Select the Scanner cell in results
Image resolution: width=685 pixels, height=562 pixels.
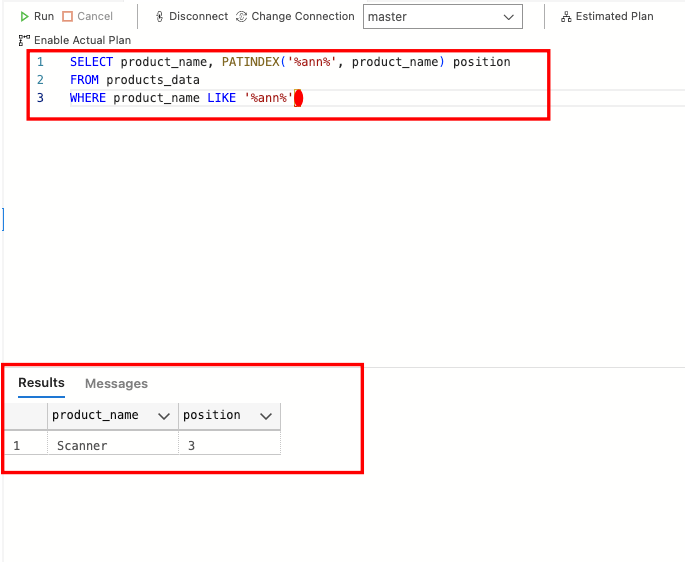[x=82, y=446]
